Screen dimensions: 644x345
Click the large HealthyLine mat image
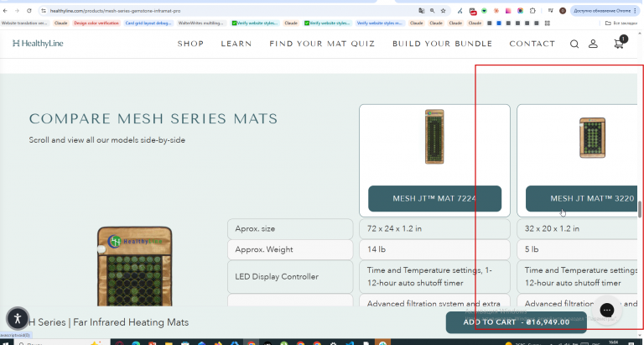(135, 266)
